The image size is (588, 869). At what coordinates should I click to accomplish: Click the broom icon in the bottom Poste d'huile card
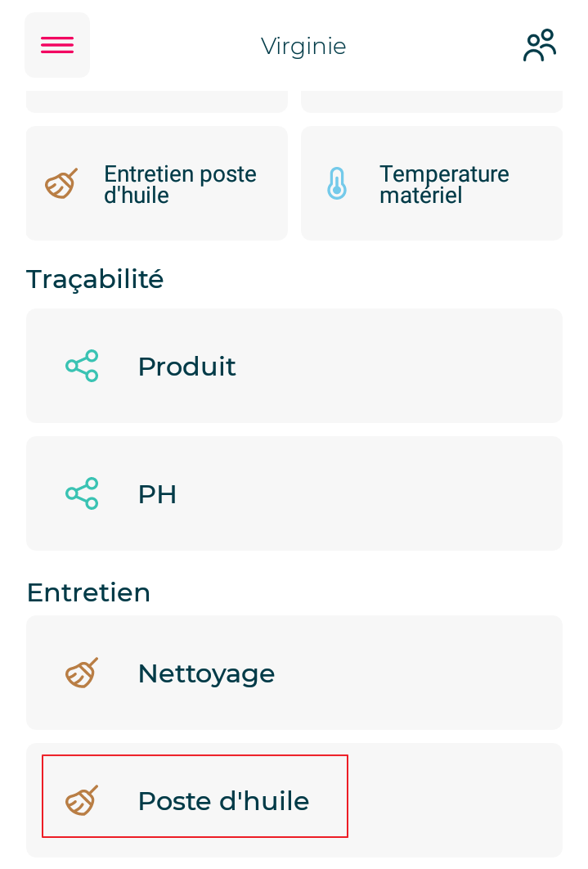pos(82,800)
